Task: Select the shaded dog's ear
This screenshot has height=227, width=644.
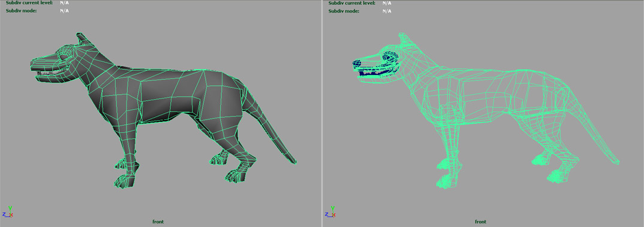Action: point(83,39)
